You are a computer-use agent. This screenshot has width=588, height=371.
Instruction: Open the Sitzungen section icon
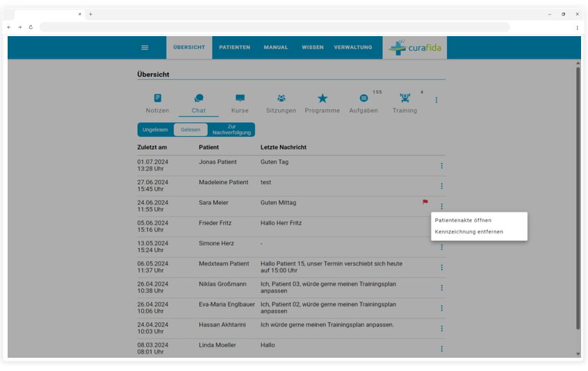click(281, 98)
